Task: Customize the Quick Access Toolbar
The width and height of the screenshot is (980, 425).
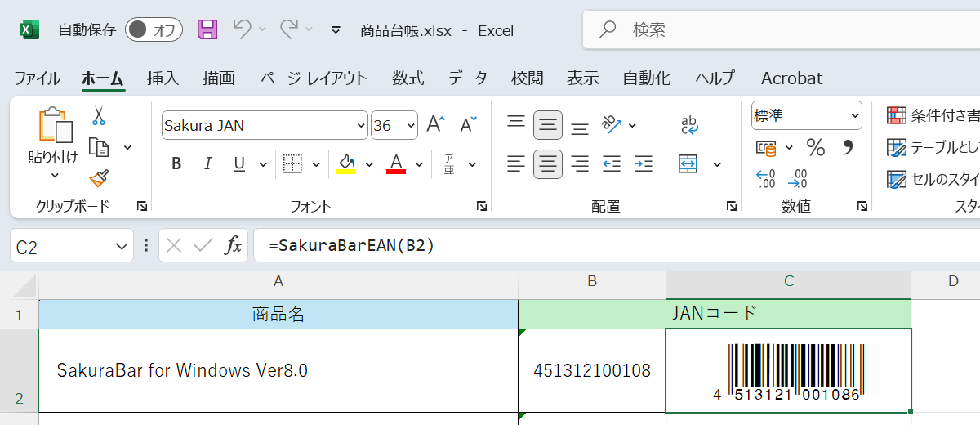Action: click(336, 30)
